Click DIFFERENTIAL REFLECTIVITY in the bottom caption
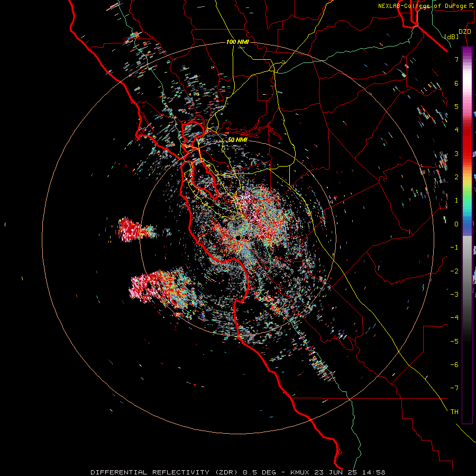The width and height of the screenshot is (476, 476). 150,472
